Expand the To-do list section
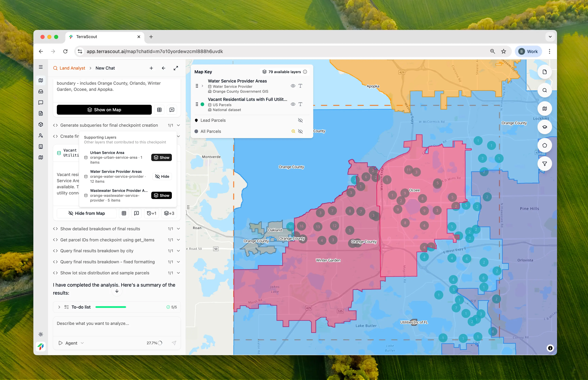 [59, 307]
